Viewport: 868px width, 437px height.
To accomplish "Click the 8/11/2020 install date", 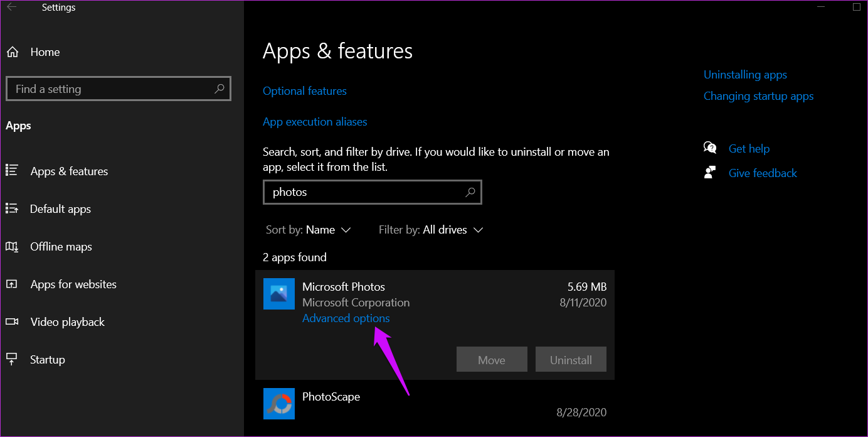I will click(x=582, y=303).
